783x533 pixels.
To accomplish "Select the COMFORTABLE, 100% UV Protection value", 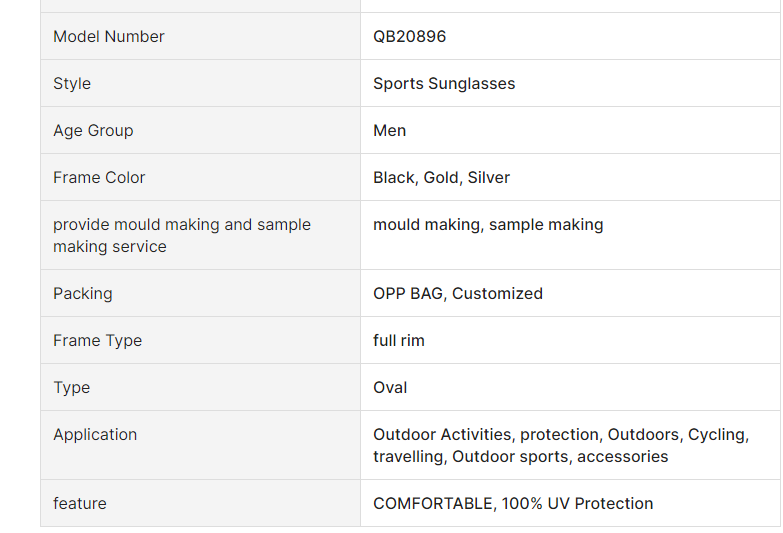I will point(513,504).
